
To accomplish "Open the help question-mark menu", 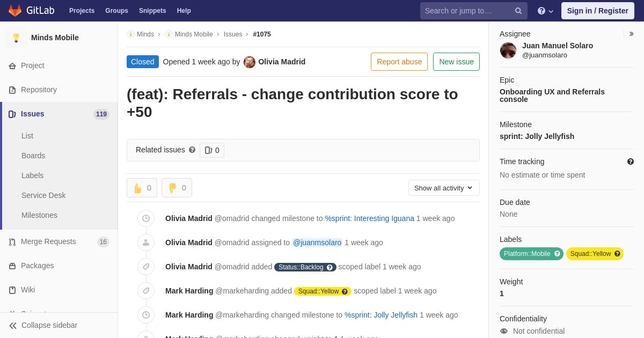I will pyautogui.click(x=545, y=11).
